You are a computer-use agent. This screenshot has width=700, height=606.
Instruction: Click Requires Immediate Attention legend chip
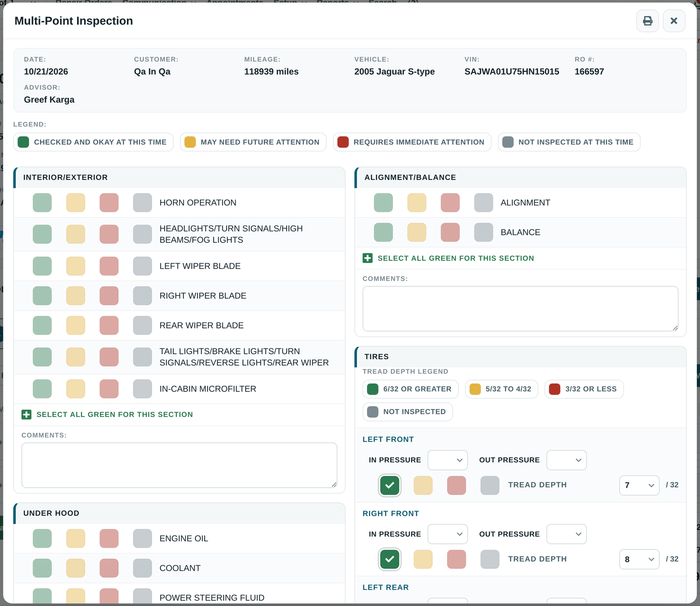(412, 142)
